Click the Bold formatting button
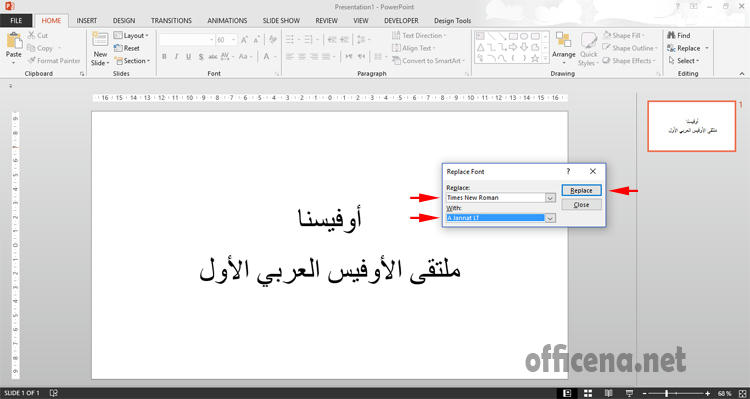The height and width of the screenshot is (399, 750). click(x=164, y=56)
